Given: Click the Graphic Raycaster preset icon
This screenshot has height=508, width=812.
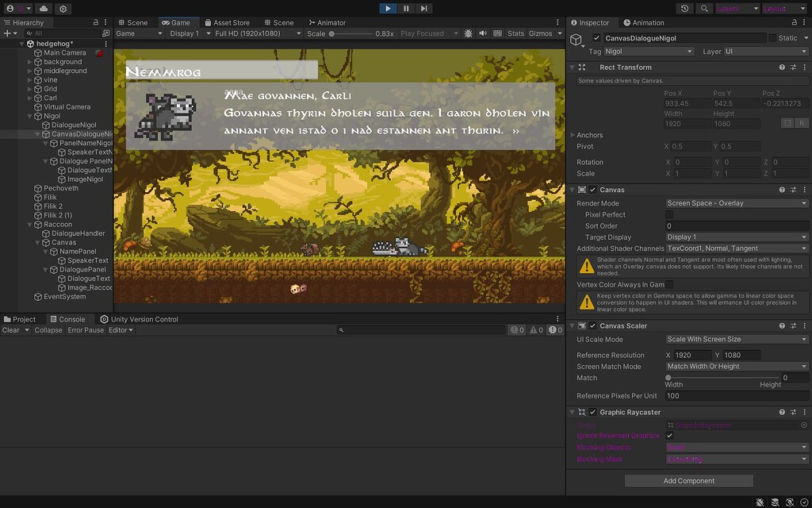Looking at the screenshot, I should pyautogui.click(x=791, y=411).
